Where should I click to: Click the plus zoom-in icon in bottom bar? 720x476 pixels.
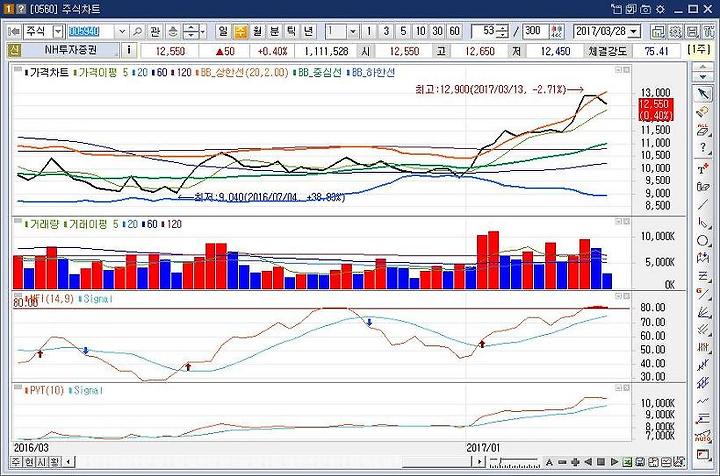(575, 462)
